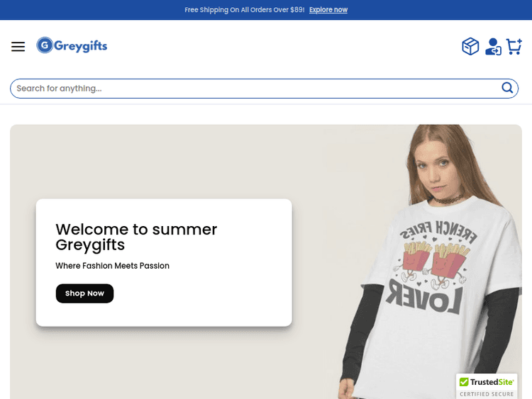Click the green TrustedSite checkmark icon

tap(464, 383)
